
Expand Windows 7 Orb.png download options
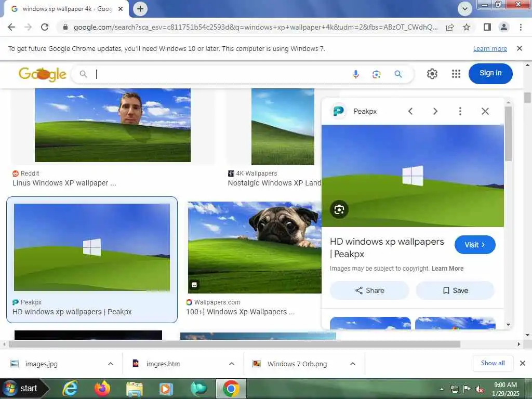click(x=353, y=364)
